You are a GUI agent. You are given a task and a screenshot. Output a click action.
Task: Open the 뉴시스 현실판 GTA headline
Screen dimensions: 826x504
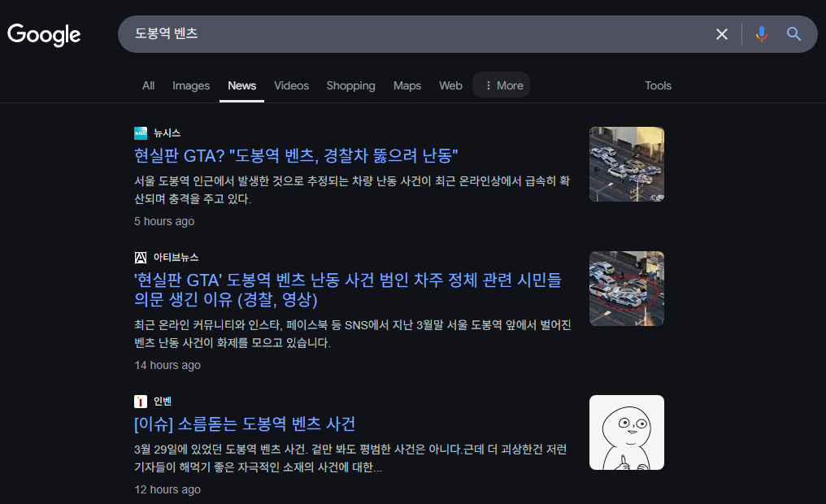[x=298, y=155]
